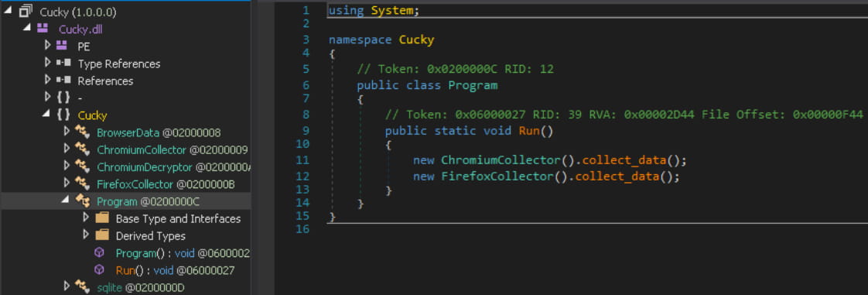Select Cucky.dll in the assembly tree

coord(80,29)
